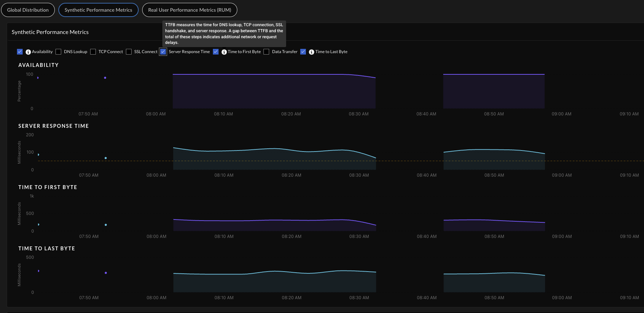Click the second data point in Time to First Byte chart

click(106, 225)
